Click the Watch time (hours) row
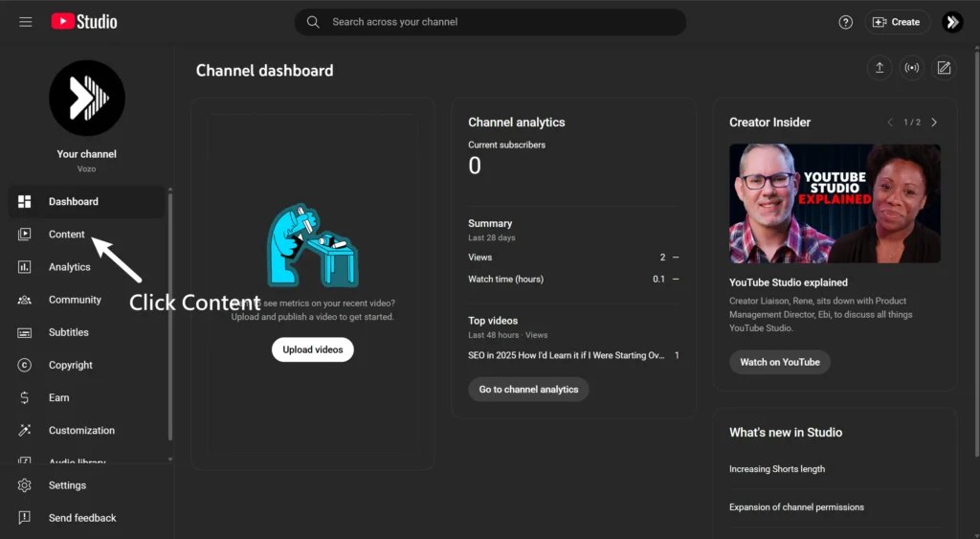The width and height of the screenshot is (980, 539). tap(573, 279)
